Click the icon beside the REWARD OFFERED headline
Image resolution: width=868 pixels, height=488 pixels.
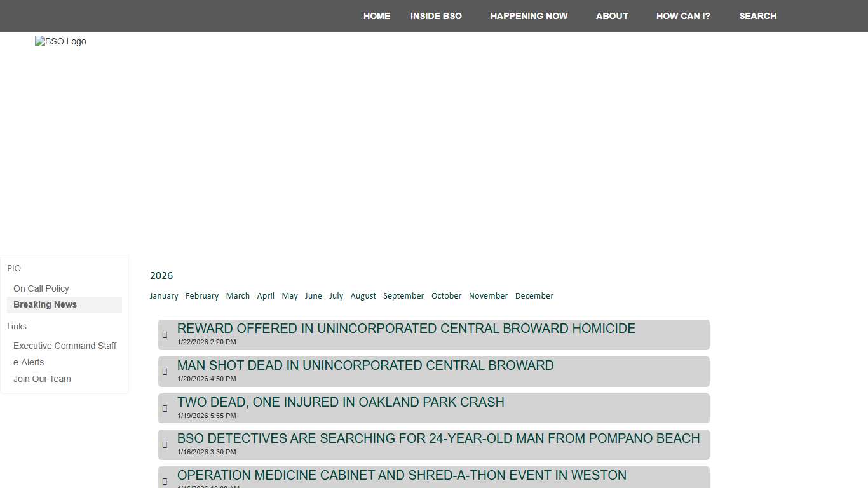(x=165, y=335)
